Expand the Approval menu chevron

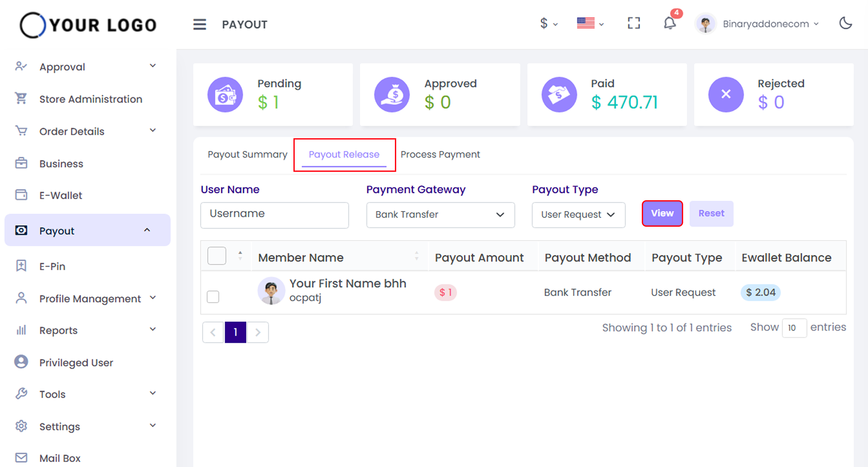(x=153, y=66)
